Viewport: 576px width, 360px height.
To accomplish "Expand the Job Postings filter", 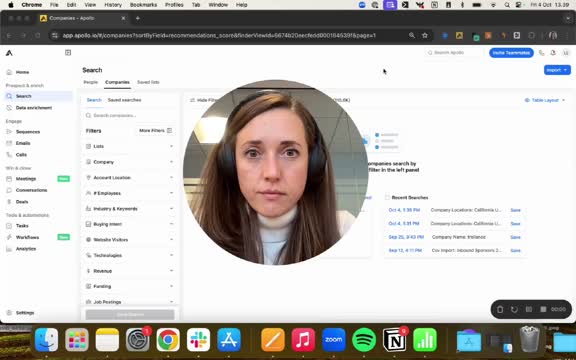I will click(130, 302).
